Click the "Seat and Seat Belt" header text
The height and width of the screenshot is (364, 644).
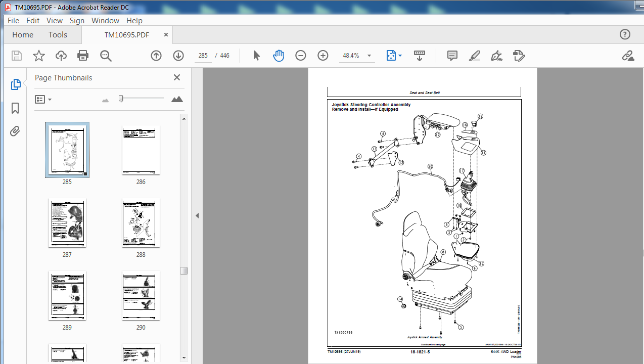pyautogui.click(x=425, y=93)
